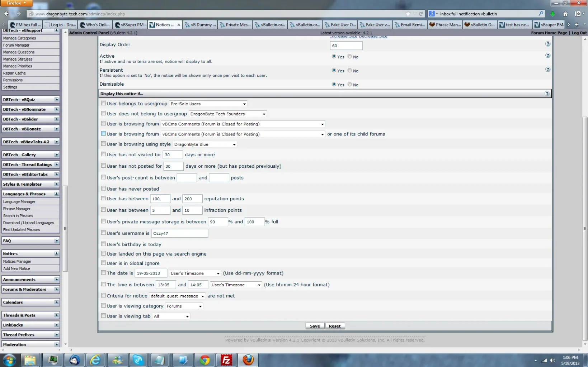
Task: Click the browser Back arrow
Action: pyautogui.click(x=6, y=14)
